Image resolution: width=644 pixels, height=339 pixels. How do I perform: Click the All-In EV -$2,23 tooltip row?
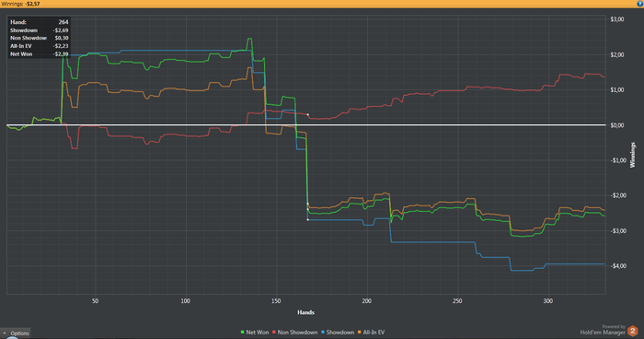(x=39, y=46)
